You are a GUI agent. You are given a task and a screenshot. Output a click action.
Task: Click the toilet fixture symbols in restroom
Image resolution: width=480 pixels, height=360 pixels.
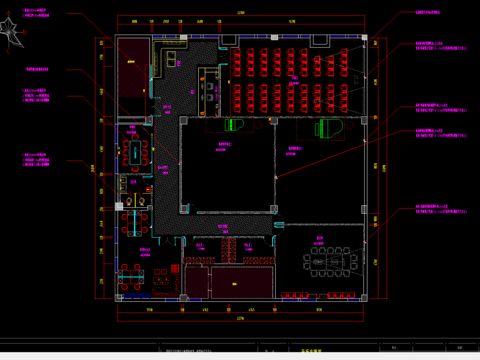(x=135, y=201)
